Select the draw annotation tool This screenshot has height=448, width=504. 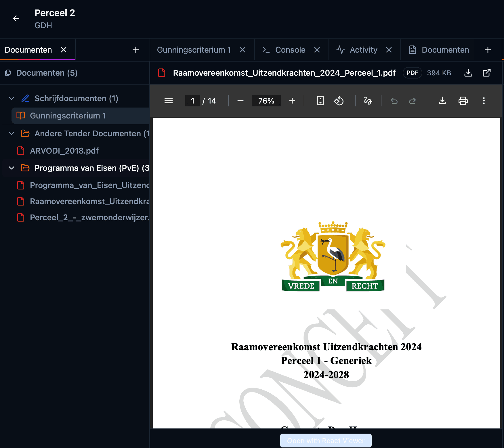tap(368, 101)
